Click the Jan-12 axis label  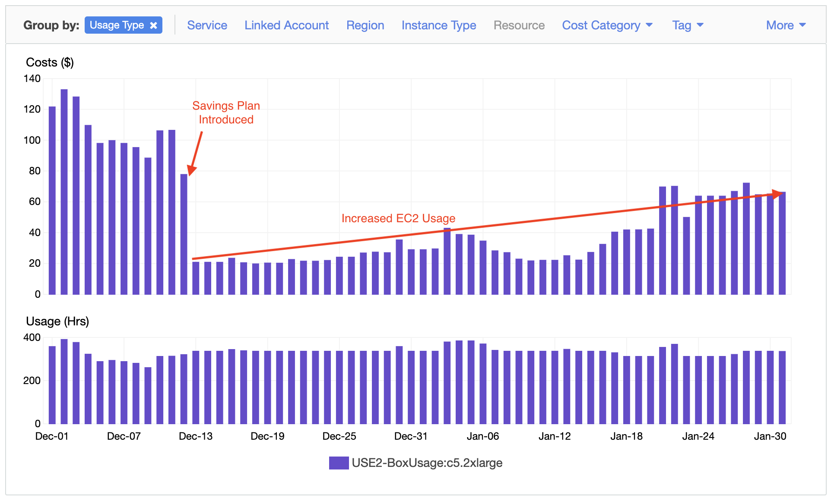(x=555, y=436)
